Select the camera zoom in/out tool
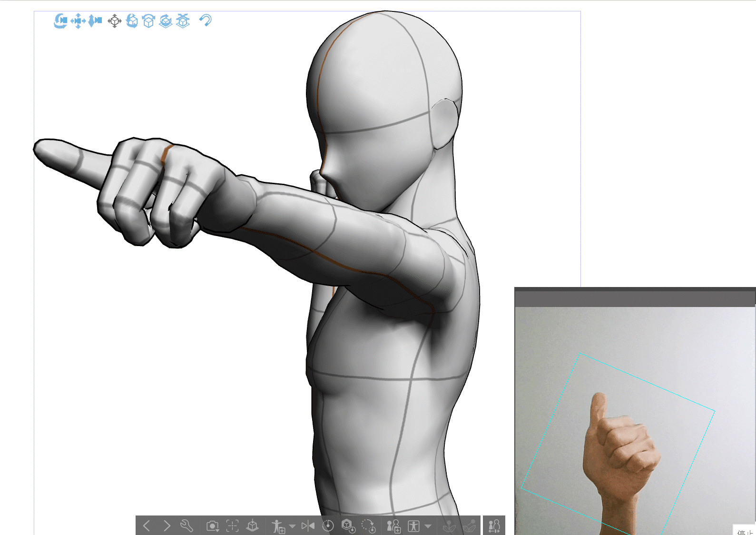The height and width of the screenshot is (535, 756). 95,20
